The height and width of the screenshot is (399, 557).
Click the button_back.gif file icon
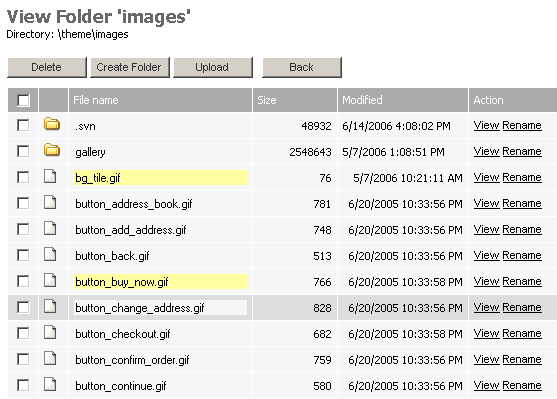point(50,254)
